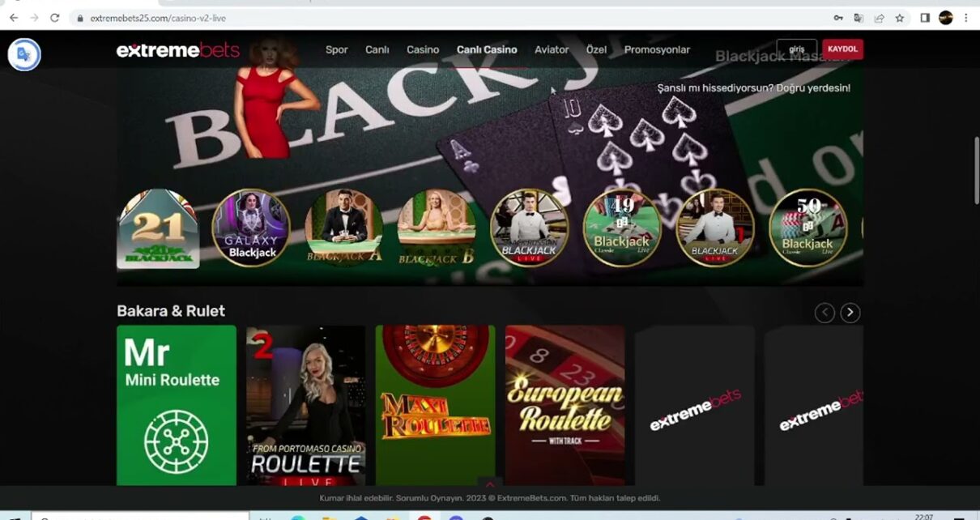
Task: Toggle the browser side panel icon
Action: [x=925, y=18]
